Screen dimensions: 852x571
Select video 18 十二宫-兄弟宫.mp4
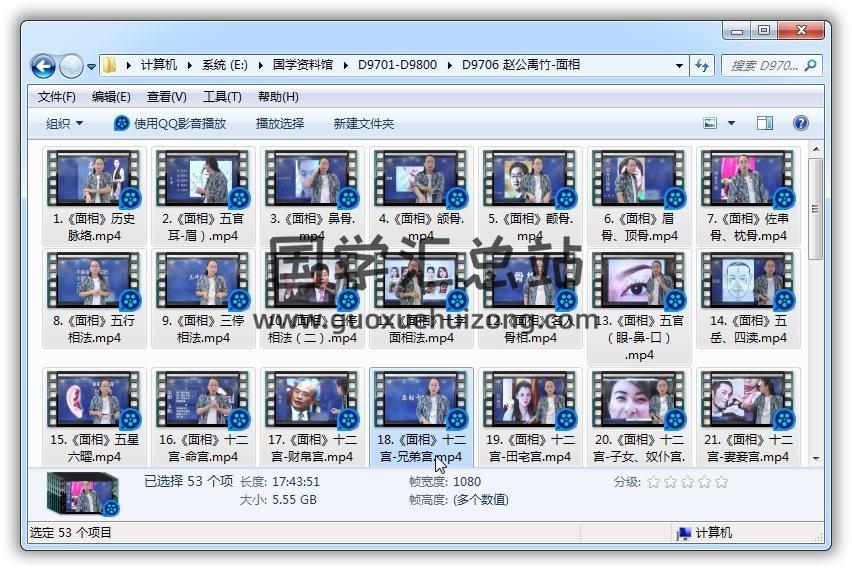tap(421, 417)
